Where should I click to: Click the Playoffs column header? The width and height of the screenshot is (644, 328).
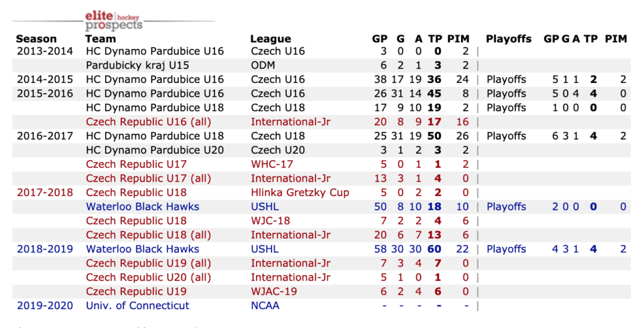[509, 39]
